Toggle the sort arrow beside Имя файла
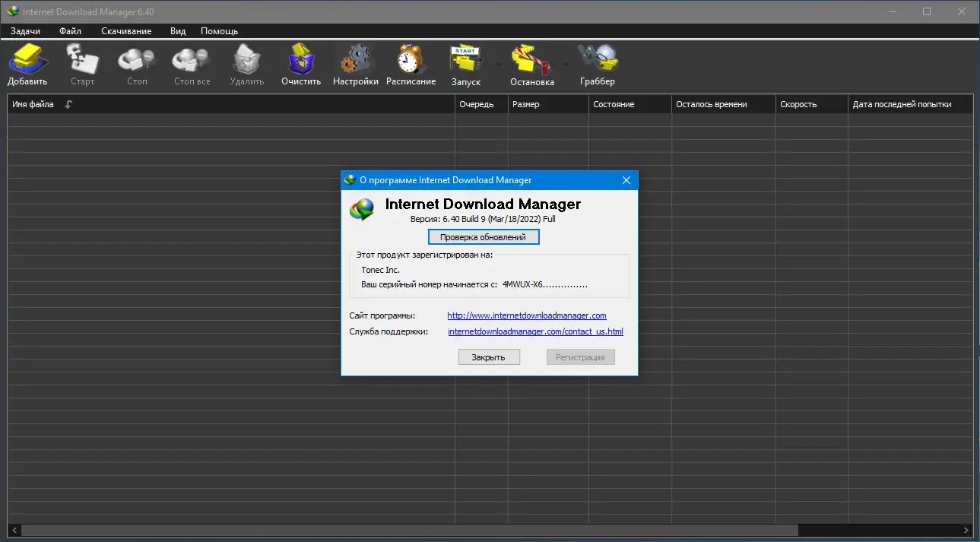 pos(67,104)
